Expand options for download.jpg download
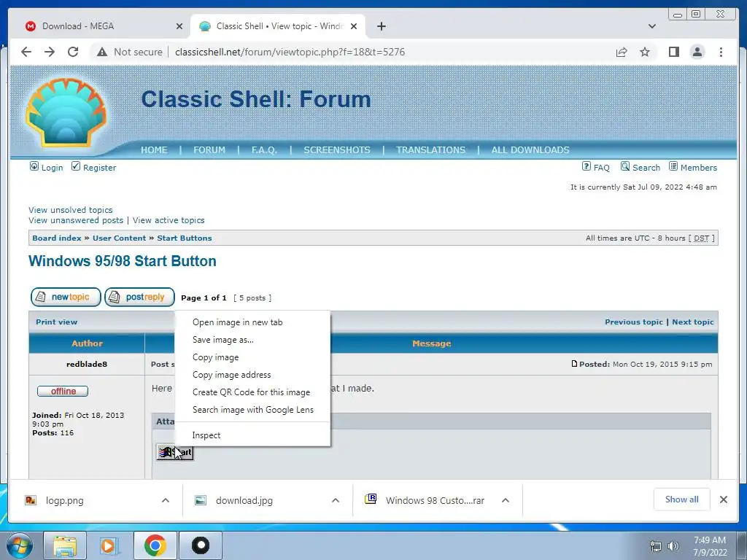 click(336, 500)
